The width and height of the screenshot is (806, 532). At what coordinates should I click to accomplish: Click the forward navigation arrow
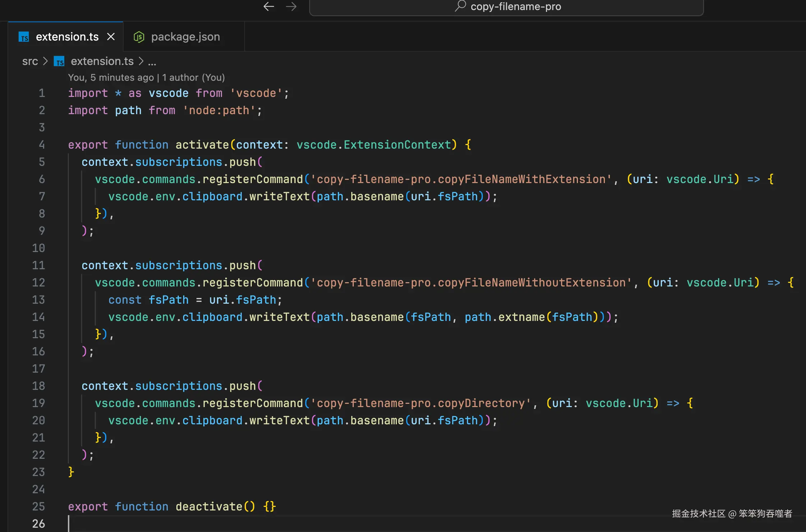[x=291, y=6]
